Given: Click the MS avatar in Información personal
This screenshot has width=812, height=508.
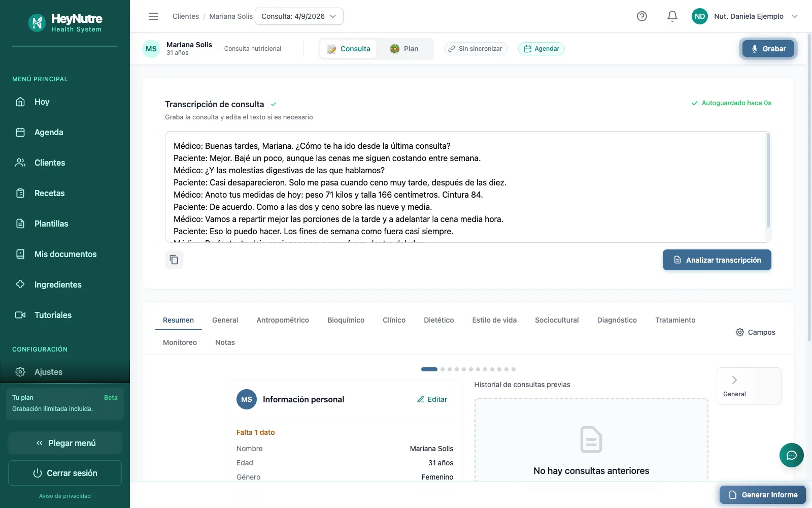Looking at the screenshot, I should click(247, 399).
